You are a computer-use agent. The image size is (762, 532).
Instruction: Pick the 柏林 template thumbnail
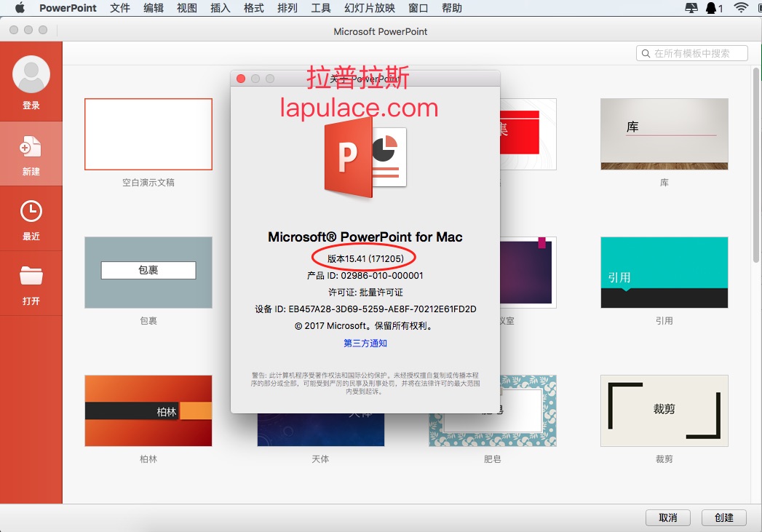[x=148, y=410]
